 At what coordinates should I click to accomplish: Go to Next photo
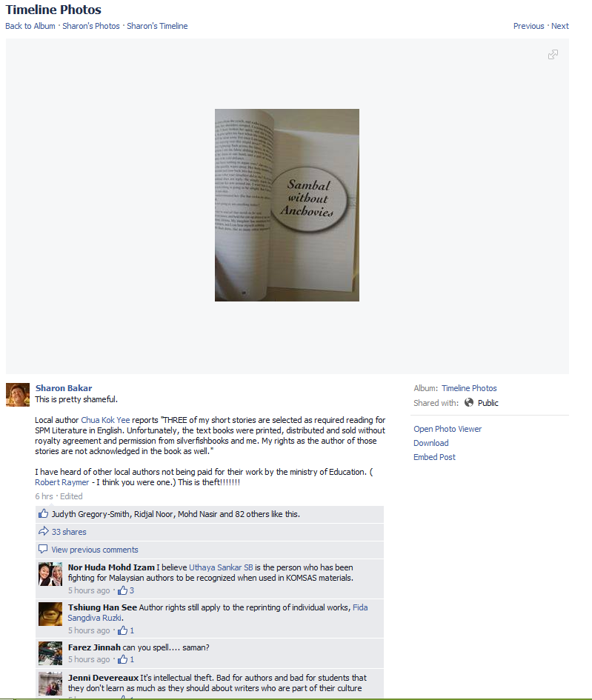pyautogui.click(x=560, y=26)
